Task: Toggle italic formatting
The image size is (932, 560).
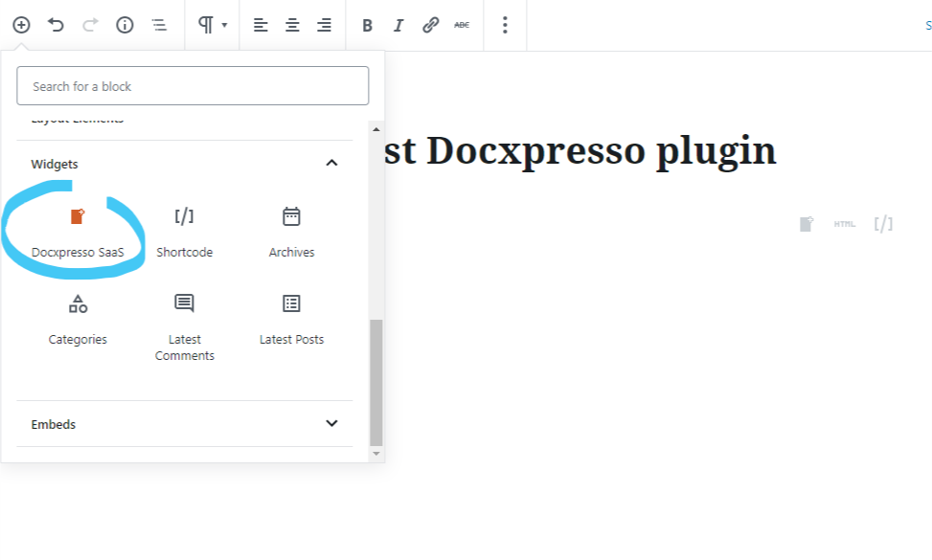Action: click(x=398, y=25)
